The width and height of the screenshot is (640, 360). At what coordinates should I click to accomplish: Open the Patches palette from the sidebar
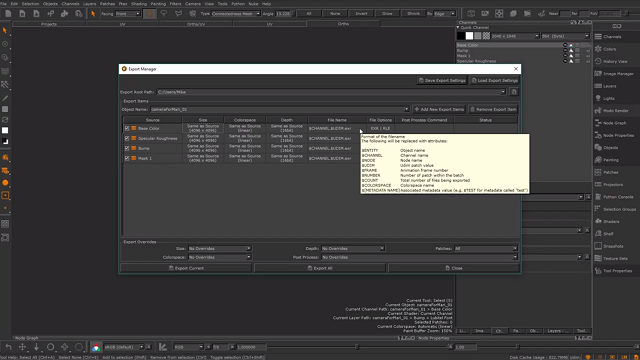coord(611,172)
